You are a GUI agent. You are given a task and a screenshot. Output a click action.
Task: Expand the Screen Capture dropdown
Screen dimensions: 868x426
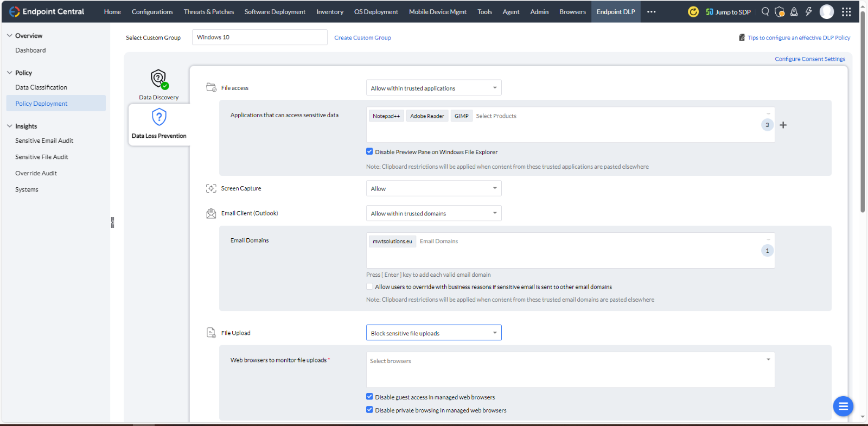[433, 188]
